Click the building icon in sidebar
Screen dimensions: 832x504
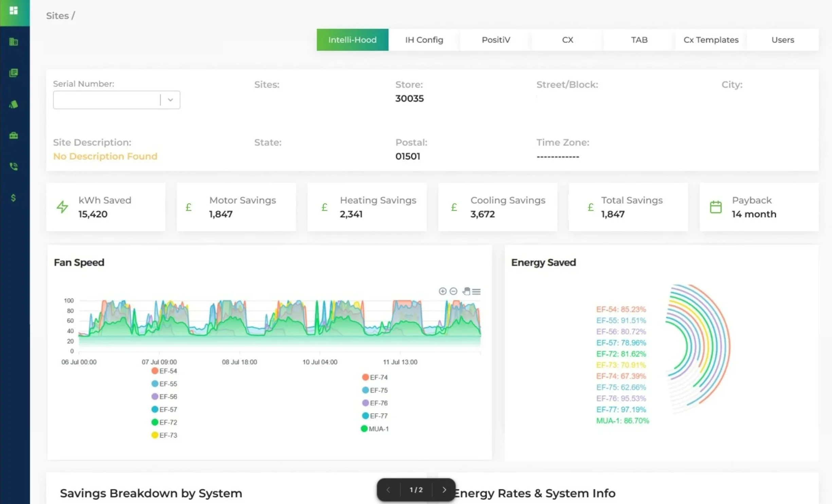point(14,42)
